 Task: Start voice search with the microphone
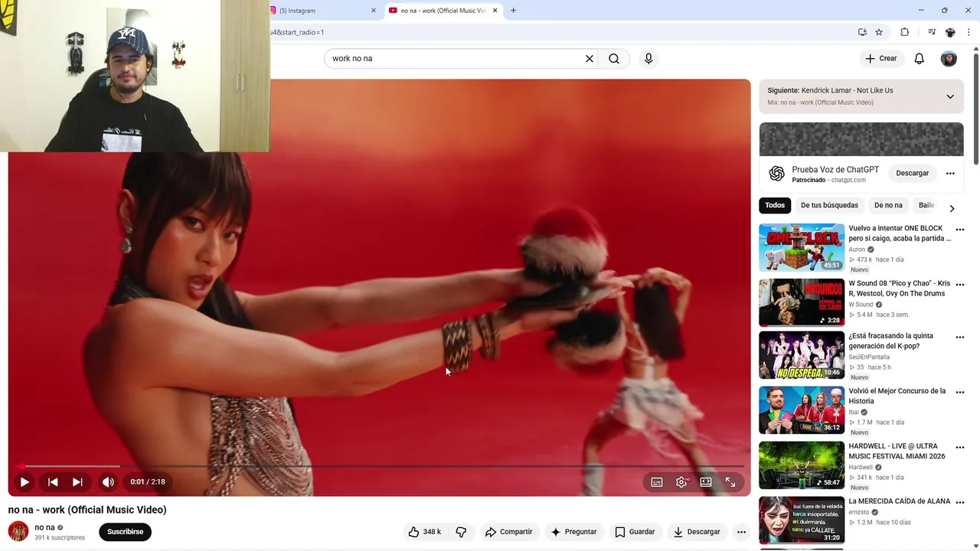click(x=648, y=58)
